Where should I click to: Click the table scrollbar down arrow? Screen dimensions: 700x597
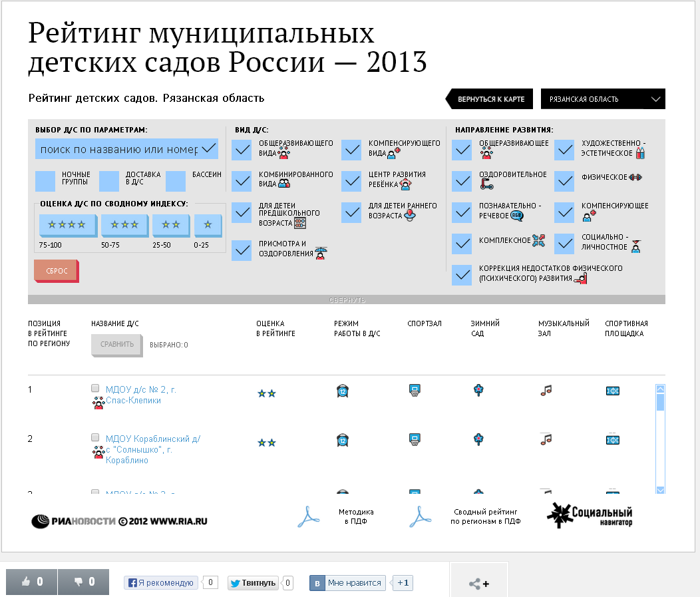[x=660, y=489]
